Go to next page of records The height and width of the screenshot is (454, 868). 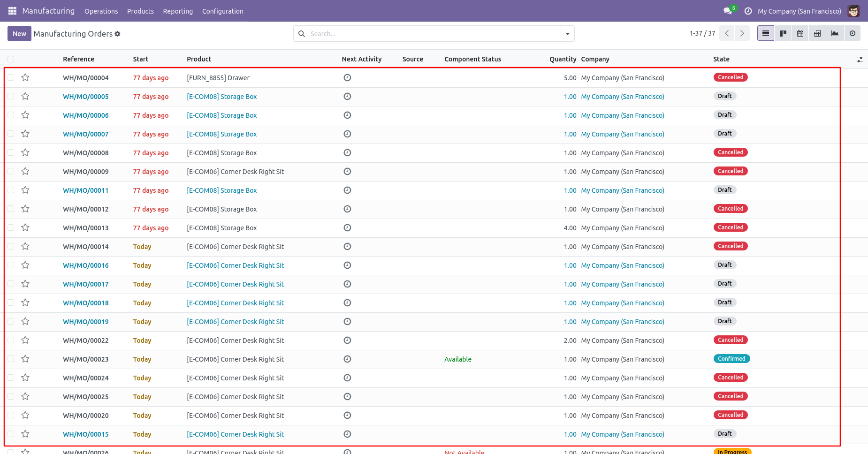(x=742, y=33)
